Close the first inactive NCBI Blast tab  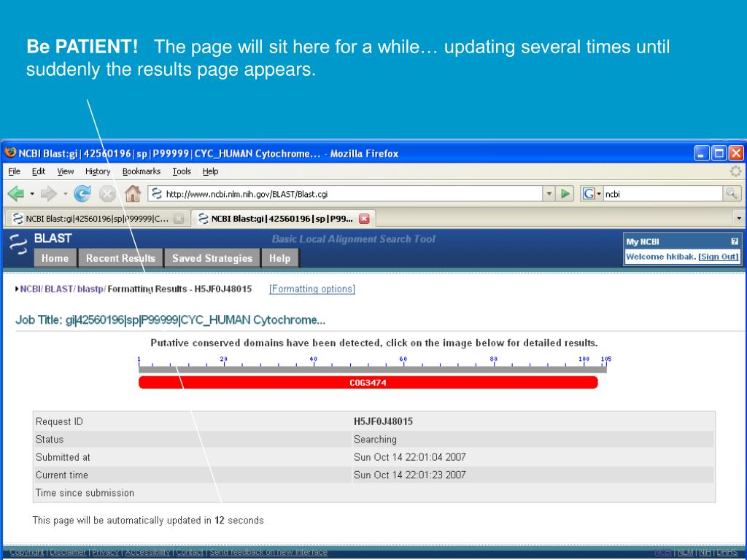coord(179,219)
